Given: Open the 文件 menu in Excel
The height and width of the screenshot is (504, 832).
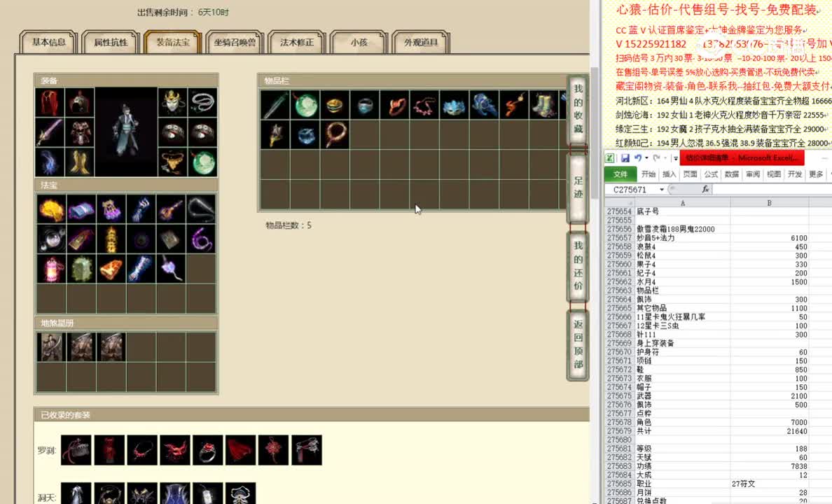Looking at the screenshot, I should point(620,174).
